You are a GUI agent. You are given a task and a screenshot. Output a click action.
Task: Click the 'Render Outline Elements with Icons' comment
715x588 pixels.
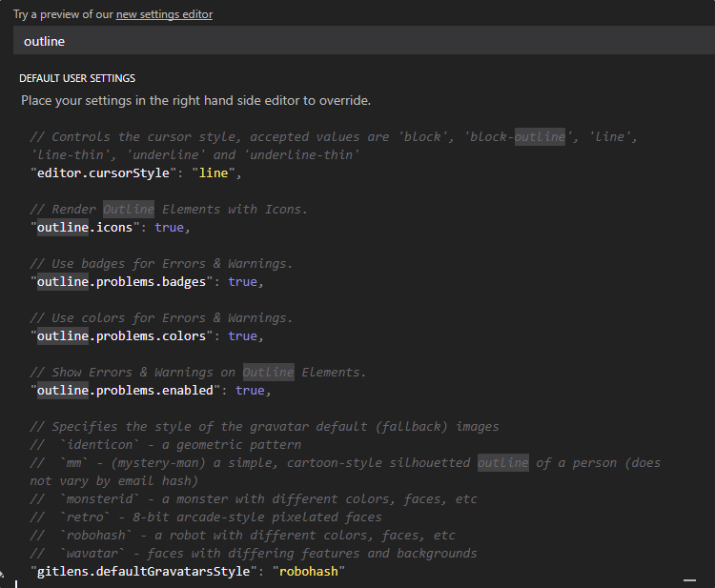point(169,210)
